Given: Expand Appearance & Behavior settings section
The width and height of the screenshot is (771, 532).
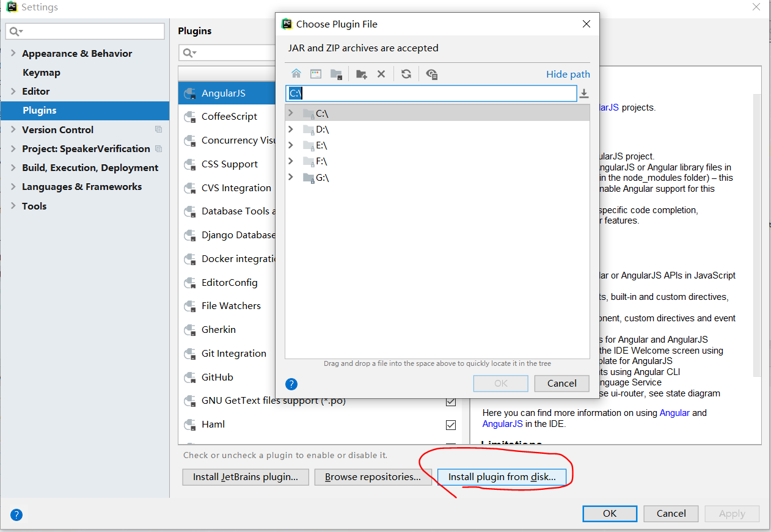Looking at the screenshot, I should [13, 53].
